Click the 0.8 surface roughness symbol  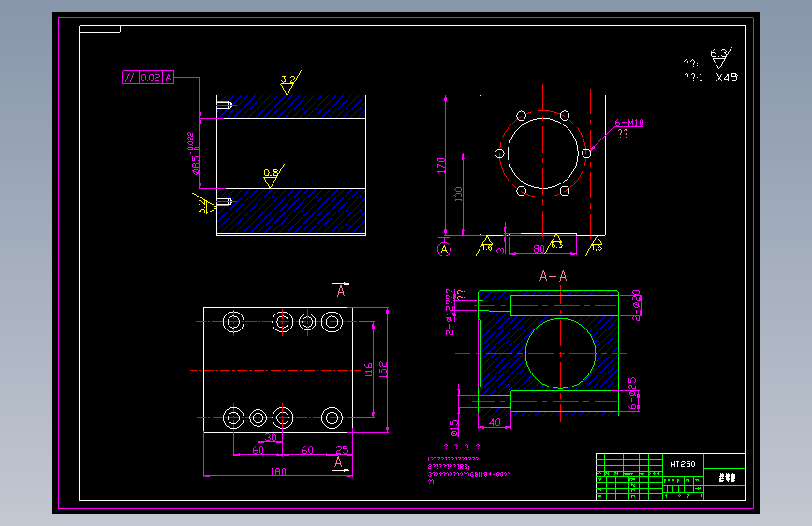click(x=273, y=177)
